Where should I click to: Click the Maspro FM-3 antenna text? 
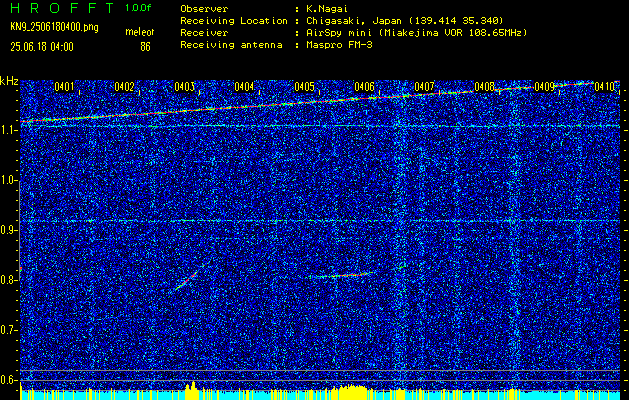tap(339, 45)
